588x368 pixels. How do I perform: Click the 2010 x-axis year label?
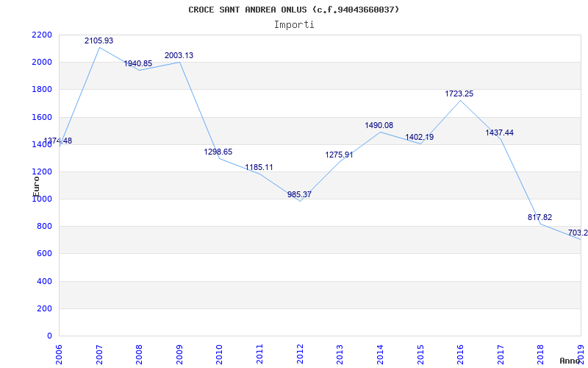pyautogui.click(x=219, y=355)
